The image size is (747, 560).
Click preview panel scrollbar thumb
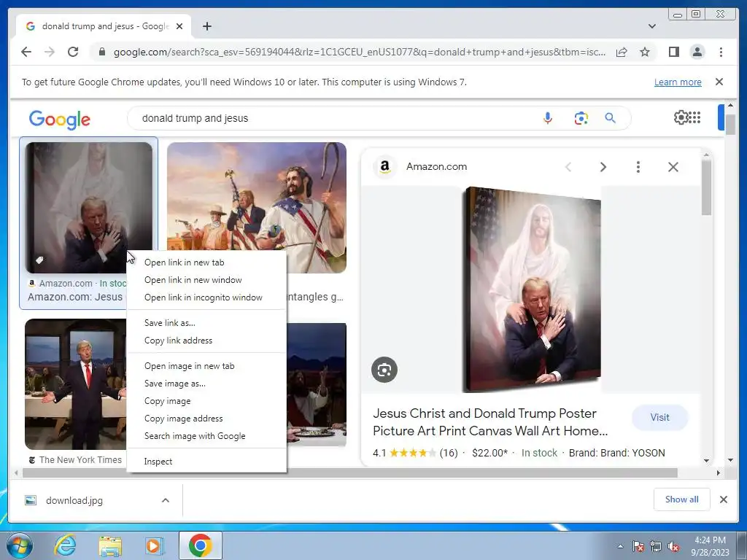[x=706, y=187]
